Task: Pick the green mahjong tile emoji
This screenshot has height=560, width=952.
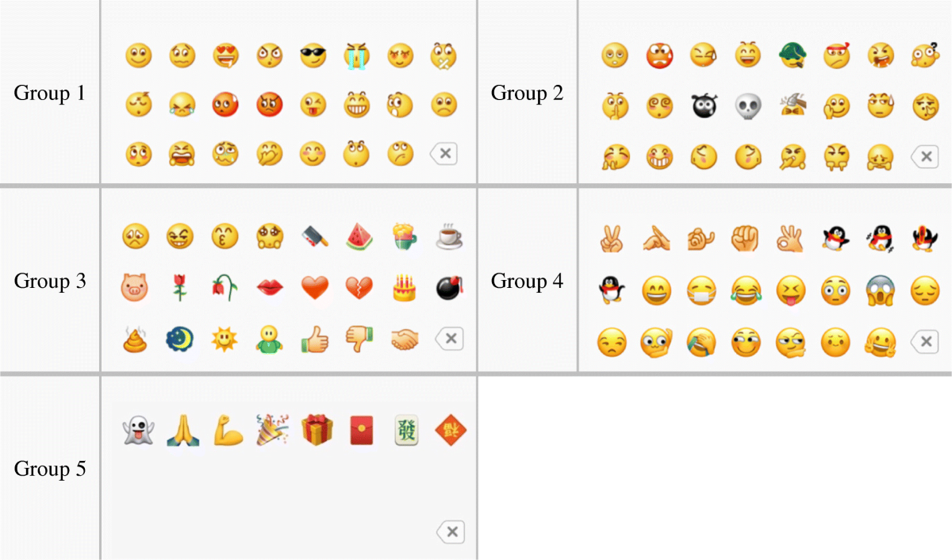Action: click(x=405, y=430)
